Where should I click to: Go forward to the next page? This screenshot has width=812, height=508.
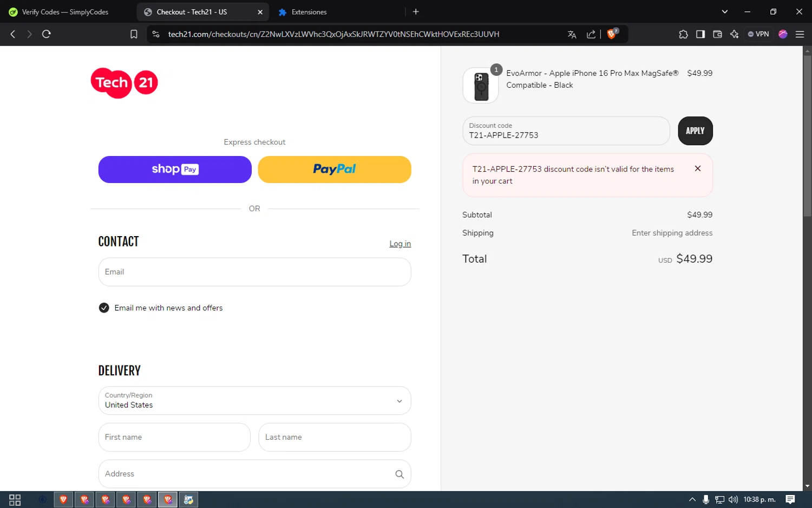point(29,34)
